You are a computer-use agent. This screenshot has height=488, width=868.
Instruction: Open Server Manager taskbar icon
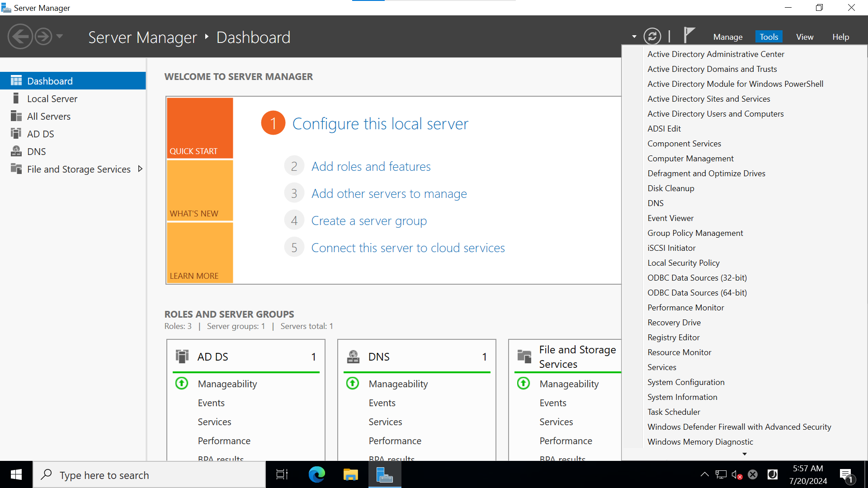pyautogui.click(x=384, y=475)
